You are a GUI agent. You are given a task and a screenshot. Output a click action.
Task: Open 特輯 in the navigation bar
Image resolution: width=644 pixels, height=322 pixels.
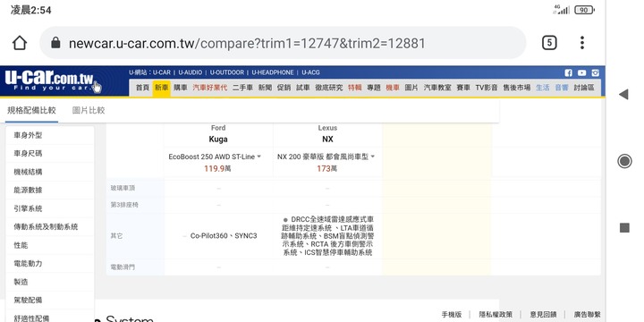[355, 88]
